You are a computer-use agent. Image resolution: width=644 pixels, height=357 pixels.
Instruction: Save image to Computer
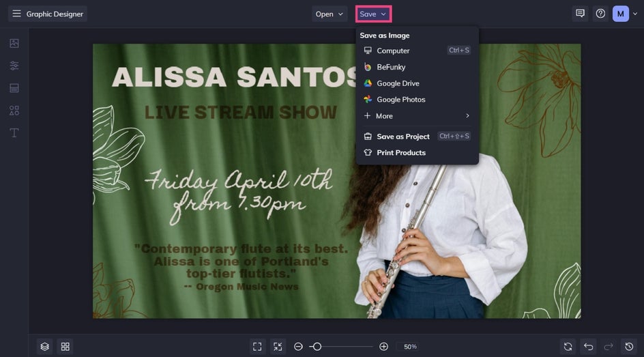417,51
